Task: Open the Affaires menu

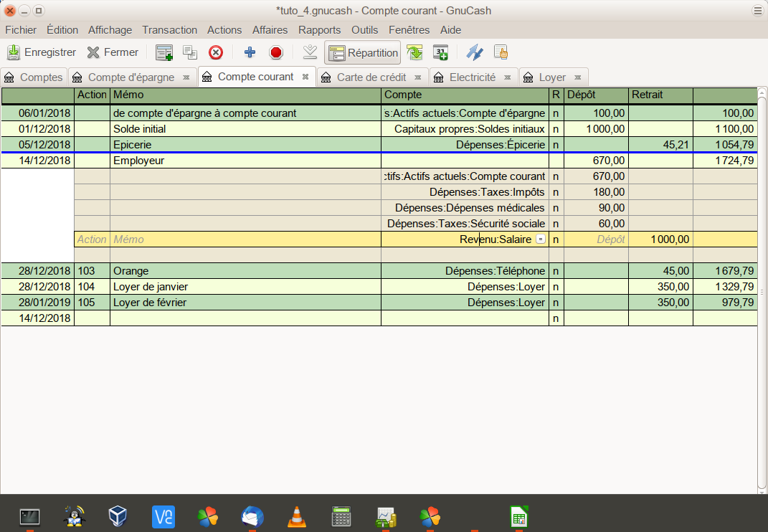Action: coord(270,30)
